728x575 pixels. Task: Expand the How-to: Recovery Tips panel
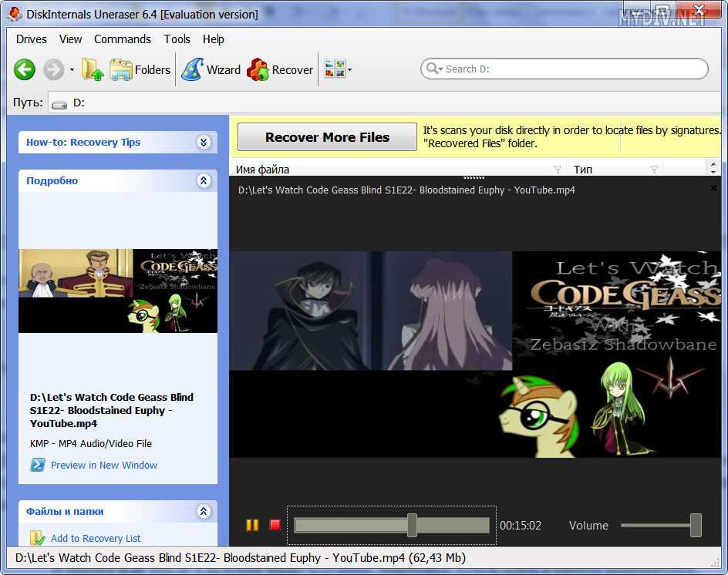[204, 142]
